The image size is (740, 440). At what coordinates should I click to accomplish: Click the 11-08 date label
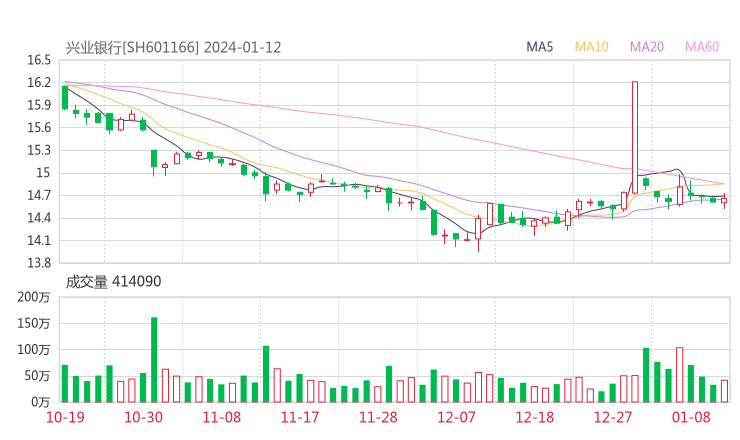point(221,417)
